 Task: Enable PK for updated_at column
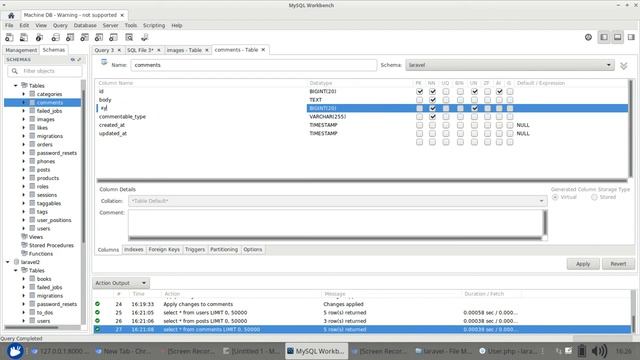click(420, 133)
